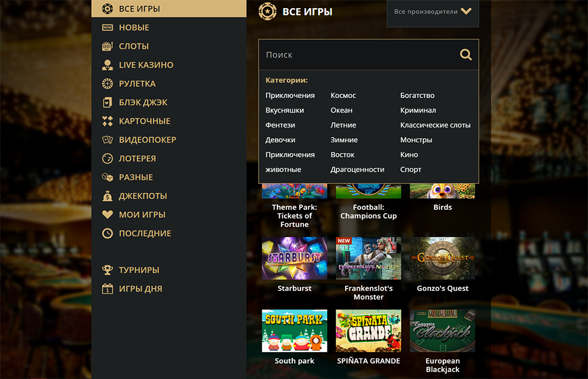Screen dimensions: 588x379
Task: Click the ВИДЕОПОКЕР hand-of-cards icon
Action: point(106,139)
